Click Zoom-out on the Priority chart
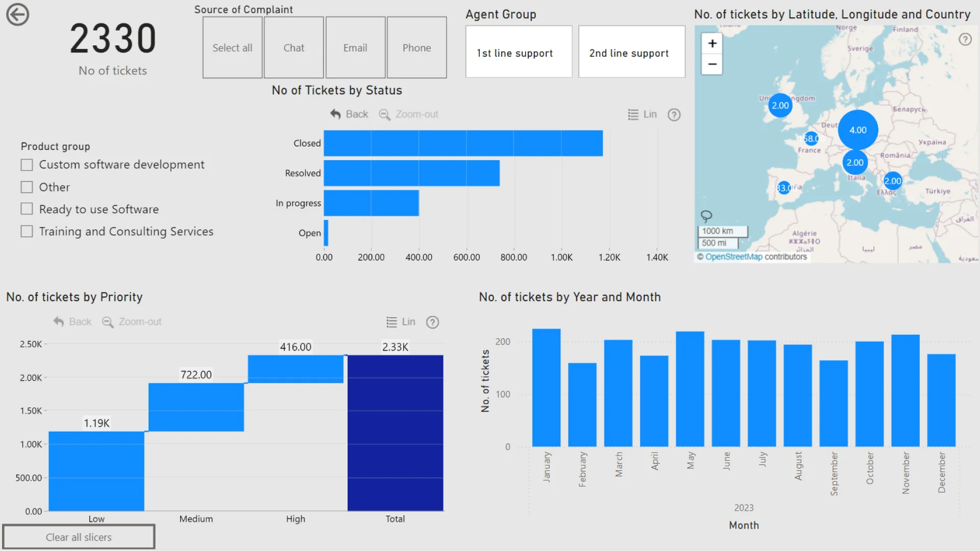Screen dimensions: 980x551 tap(132, 322)
